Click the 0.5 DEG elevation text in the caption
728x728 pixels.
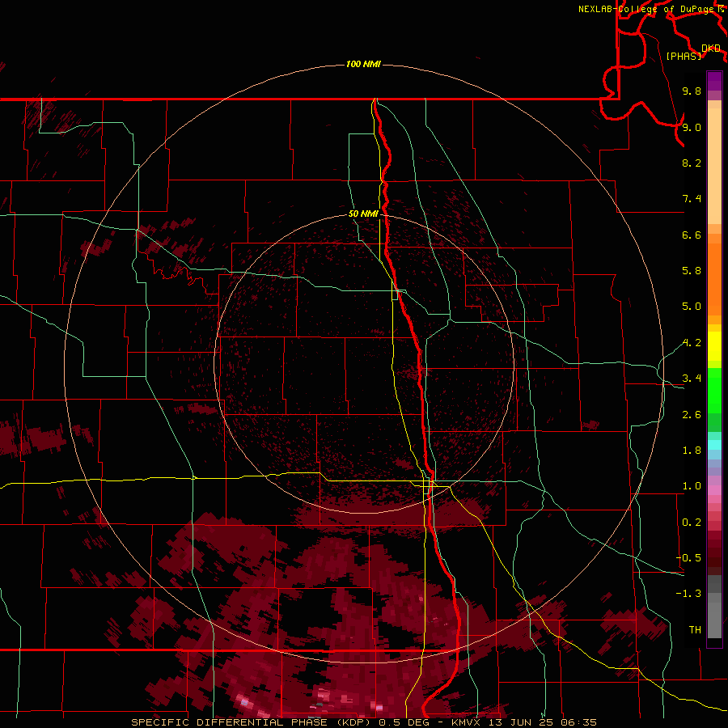click(x=405, y=722)
